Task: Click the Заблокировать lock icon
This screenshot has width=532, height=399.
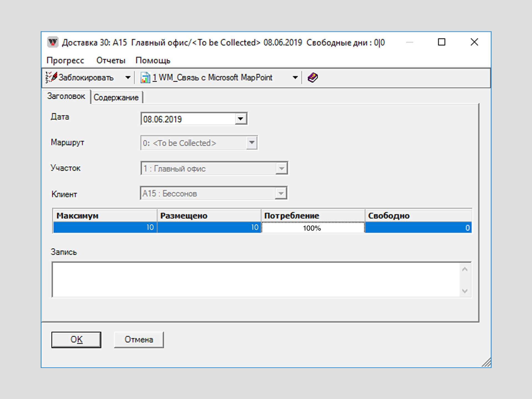Action: click(x=51, y=77)
